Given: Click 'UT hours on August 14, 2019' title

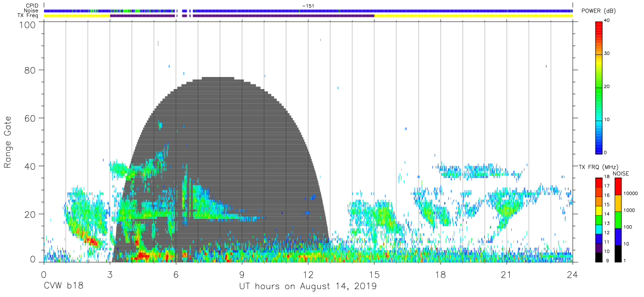Looking at the screenshot, I should [308, 286].
